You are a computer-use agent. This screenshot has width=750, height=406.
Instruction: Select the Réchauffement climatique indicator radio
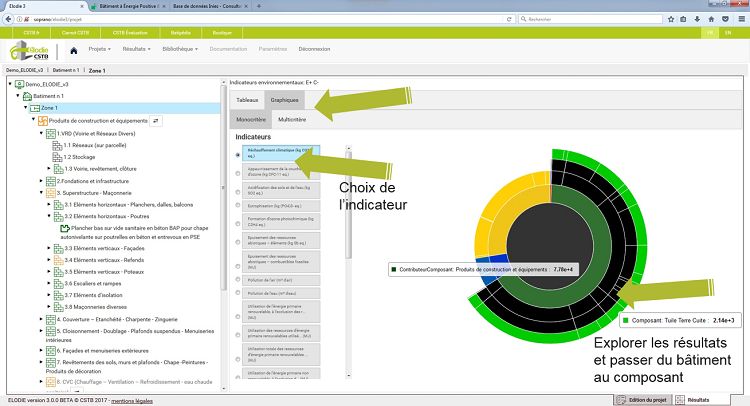tap(238, 155)
